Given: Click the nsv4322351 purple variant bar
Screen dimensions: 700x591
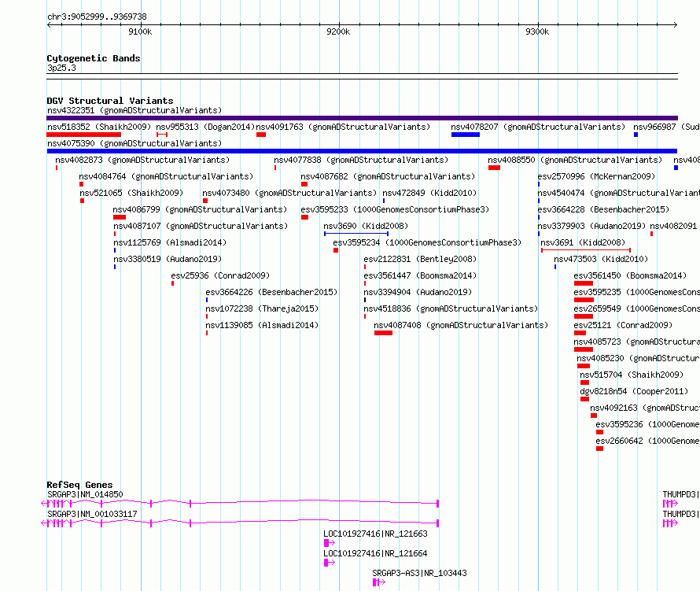Looking at the screenshot, I should click(x=362, y=118).
